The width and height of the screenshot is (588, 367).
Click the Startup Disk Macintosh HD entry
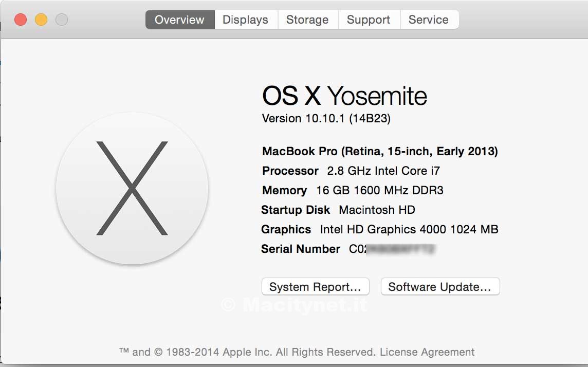(338, 210)
